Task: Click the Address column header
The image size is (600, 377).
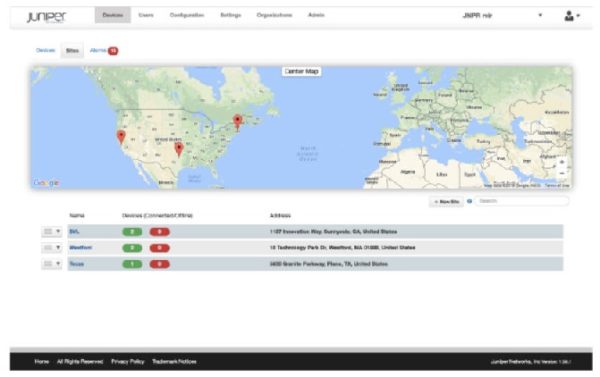Action: [x=280, y=215]
